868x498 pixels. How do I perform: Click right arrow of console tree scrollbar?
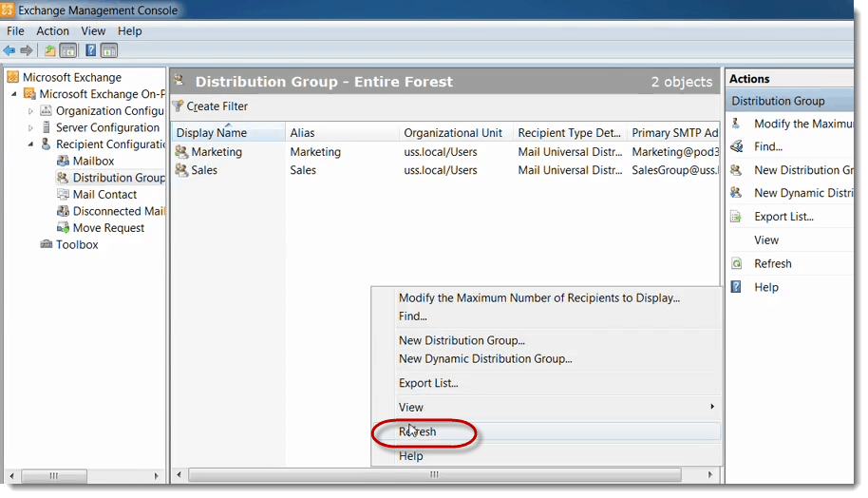pyautogui.click(x=156, y=476)
